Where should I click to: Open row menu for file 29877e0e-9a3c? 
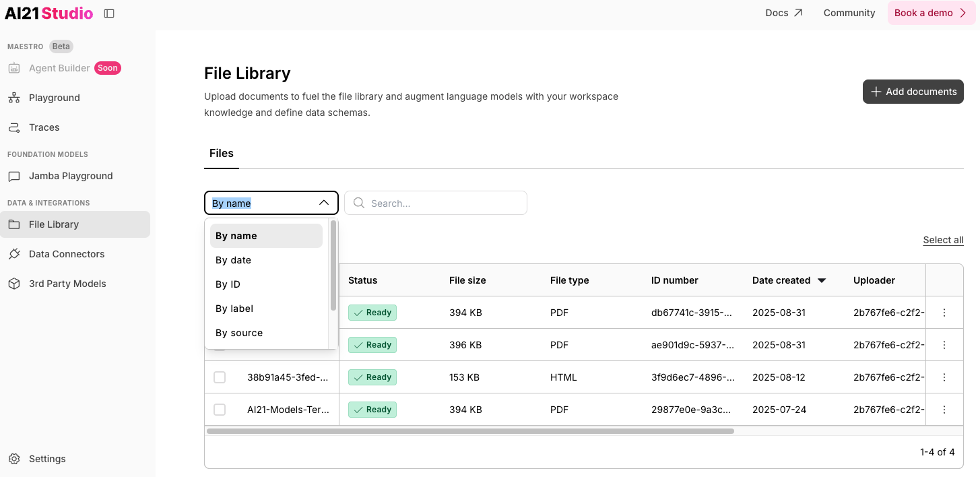pos(944,410)
